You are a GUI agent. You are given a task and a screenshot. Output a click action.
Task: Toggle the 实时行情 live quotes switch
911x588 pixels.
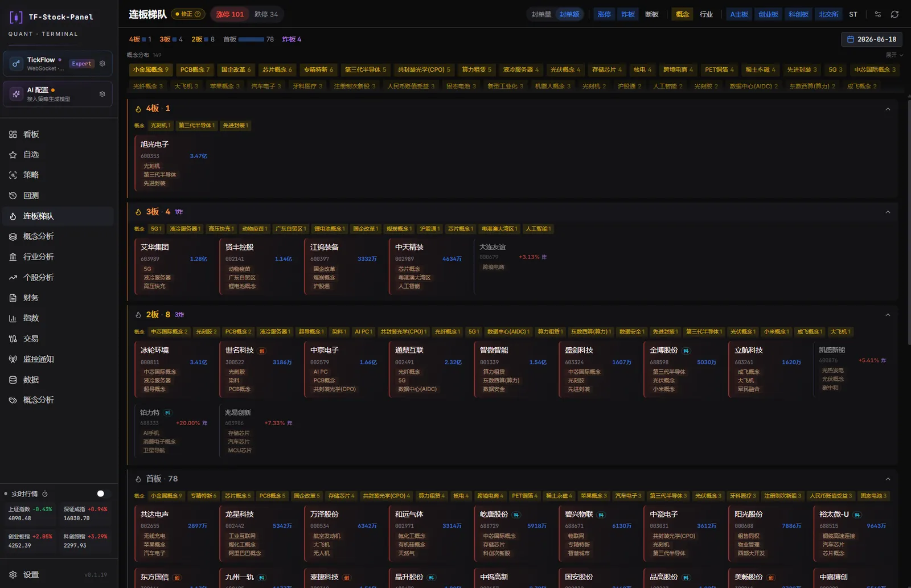103,494
